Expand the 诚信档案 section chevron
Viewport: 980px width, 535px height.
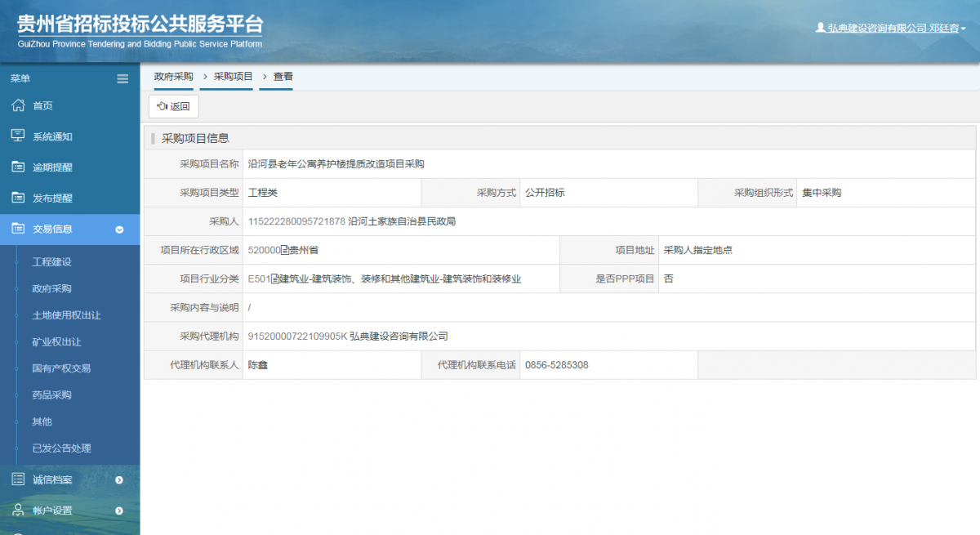119,479
